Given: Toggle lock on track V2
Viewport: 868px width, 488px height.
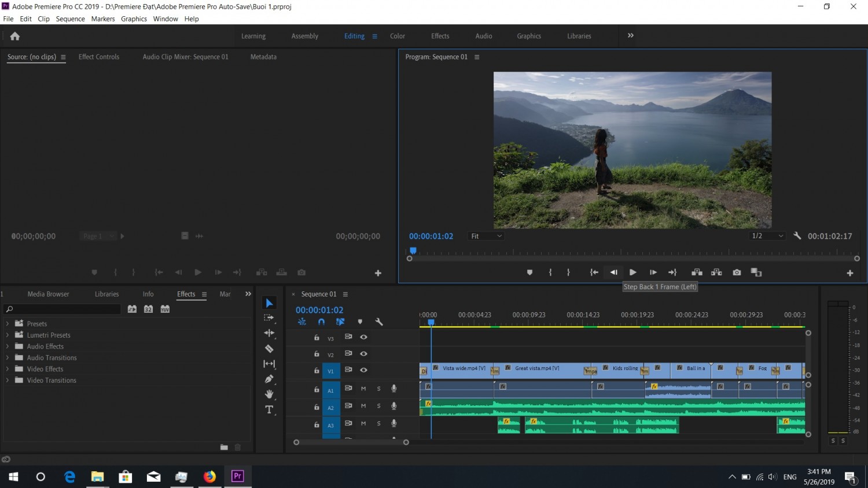Looking at the screenshot, I should (317, 354).
